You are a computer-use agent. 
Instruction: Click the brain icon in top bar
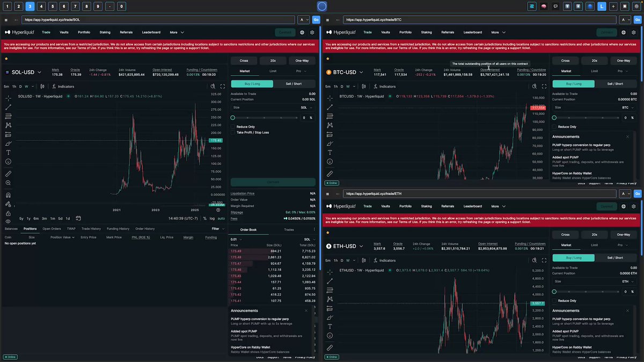click(x=544, y=6)
